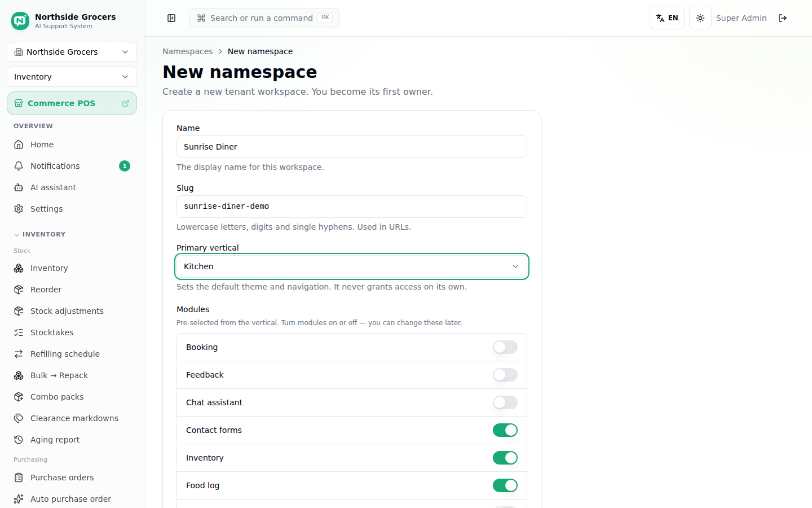Viewport: 812px width, 508px height.
Task: Click the Inventory boxes icon in sidebar
Action: [x=19, y=268]
